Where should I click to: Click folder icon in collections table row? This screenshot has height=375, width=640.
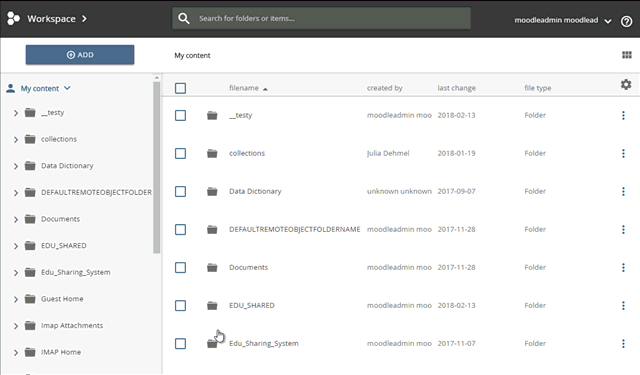[x=212, y=153]
